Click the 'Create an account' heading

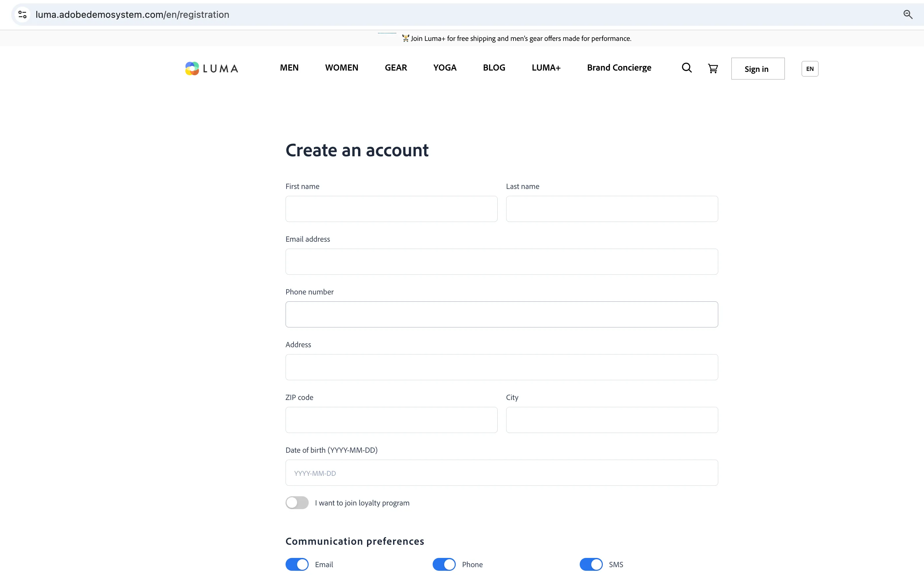tap(357, 150)
